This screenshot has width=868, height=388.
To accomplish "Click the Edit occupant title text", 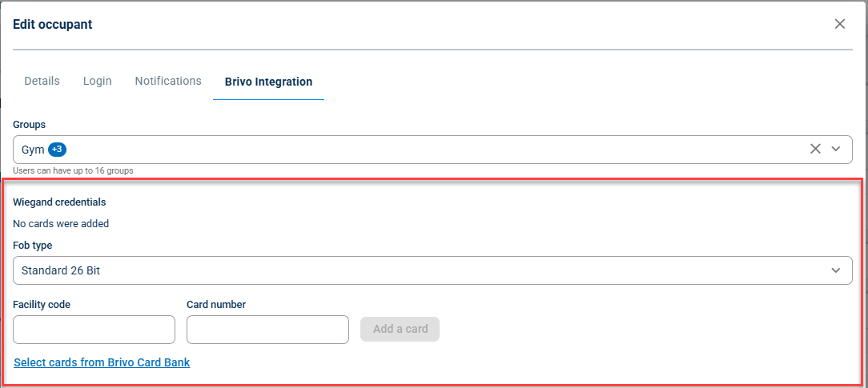I will coord(53,24).
